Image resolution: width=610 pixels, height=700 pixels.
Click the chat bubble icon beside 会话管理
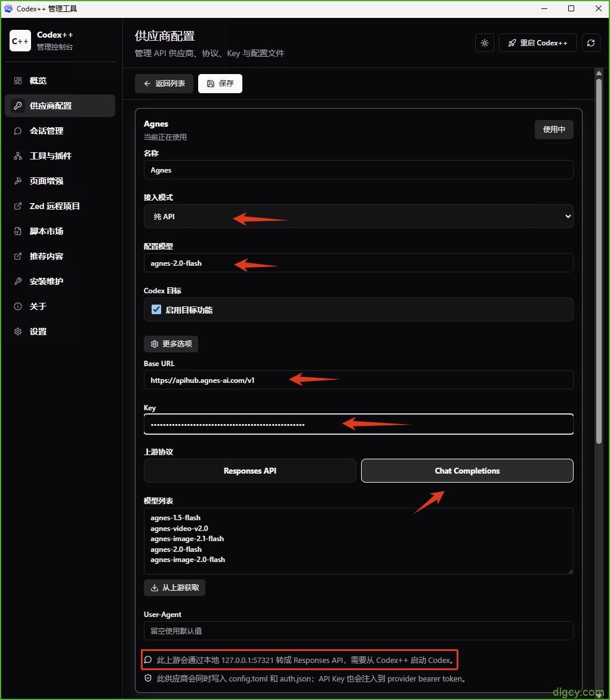18,131
